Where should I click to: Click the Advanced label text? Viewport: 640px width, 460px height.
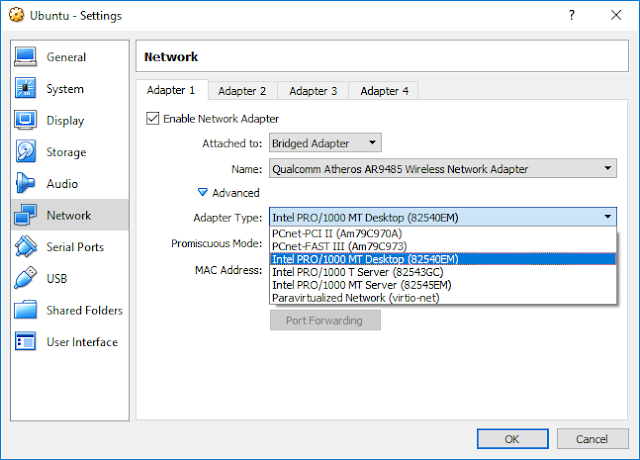[236, 193]
